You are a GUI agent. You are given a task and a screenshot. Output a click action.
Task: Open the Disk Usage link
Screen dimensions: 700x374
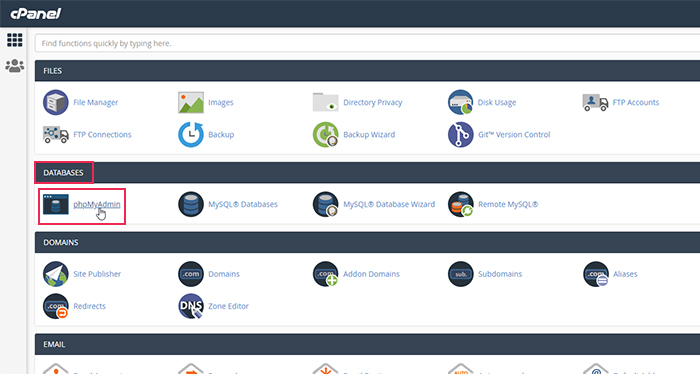point(497,102)
